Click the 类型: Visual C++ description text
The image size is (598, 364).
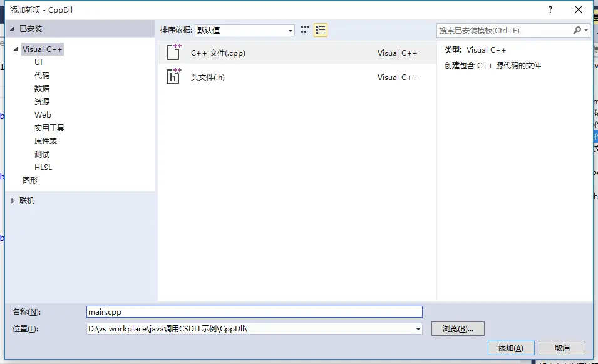pos(475,50)
